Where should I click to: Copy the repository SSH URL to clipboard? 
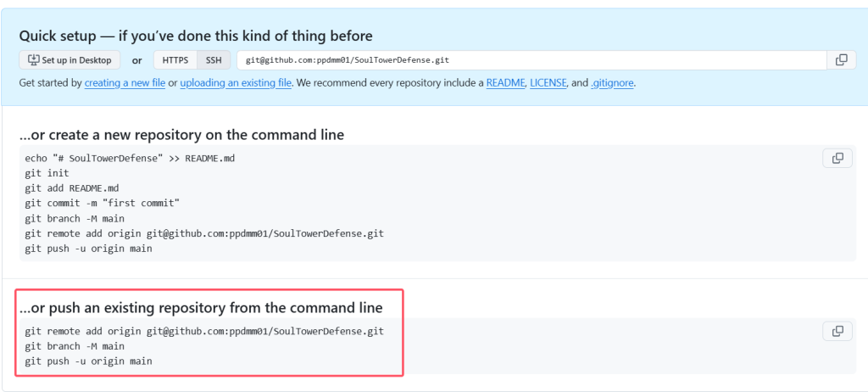(x=841, y=60)
